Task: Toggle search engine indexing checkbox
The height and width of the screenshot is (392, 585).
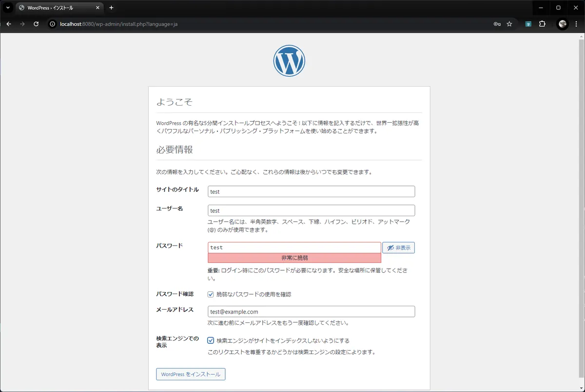Action: click(211, 340)
